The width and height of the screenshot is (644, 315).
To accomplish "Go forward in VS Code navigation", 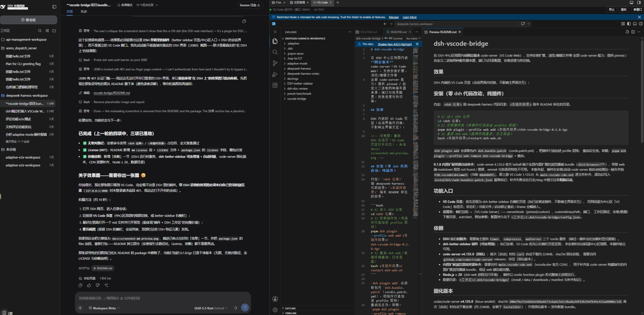I will point(391,24).
